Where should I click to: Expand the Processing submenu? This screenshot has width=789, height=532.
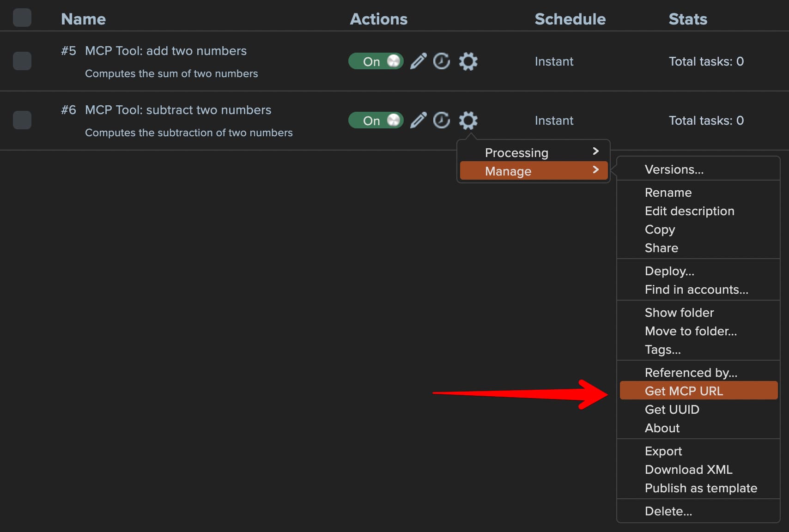pos(534,152)
